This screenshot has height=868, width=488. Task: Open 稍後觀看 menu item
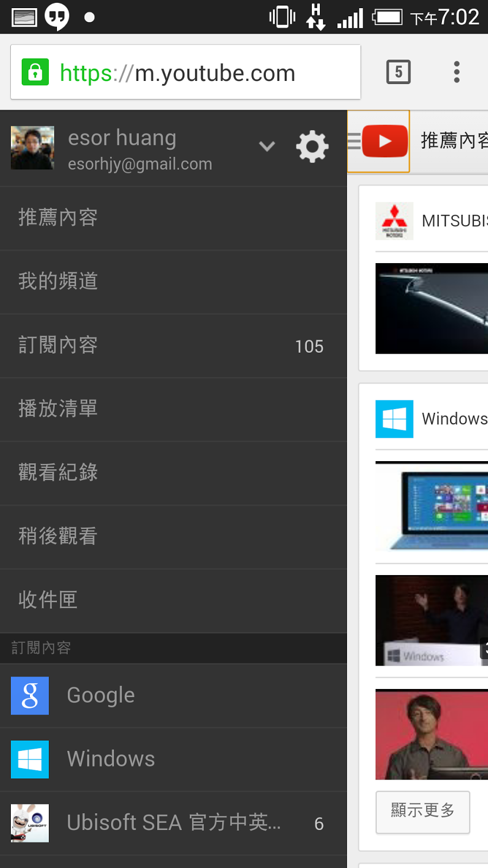[174, 537]
